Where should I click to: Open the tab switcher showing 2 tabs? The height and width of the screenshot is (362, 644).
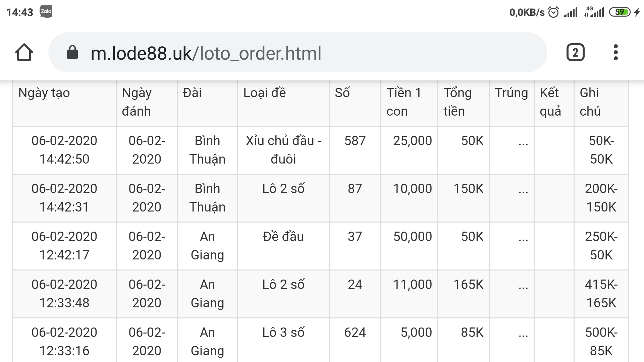[575, 53]
